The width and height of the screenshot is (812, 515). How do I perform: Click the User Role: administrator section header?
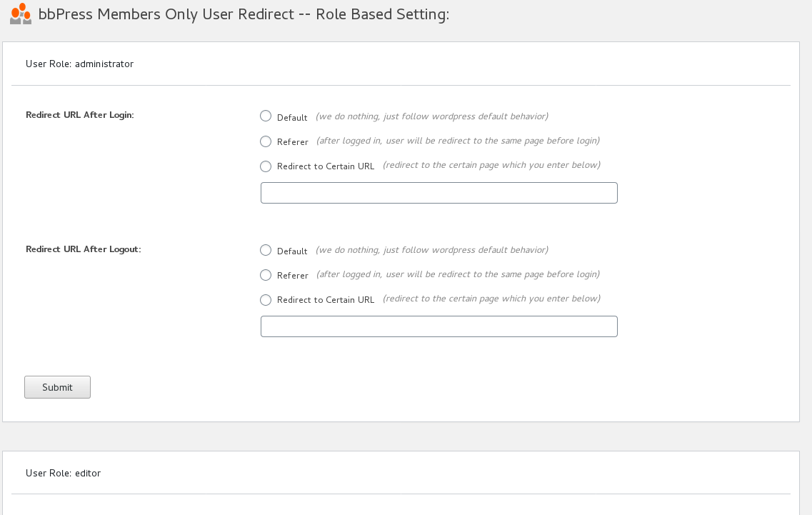(79, 64)
